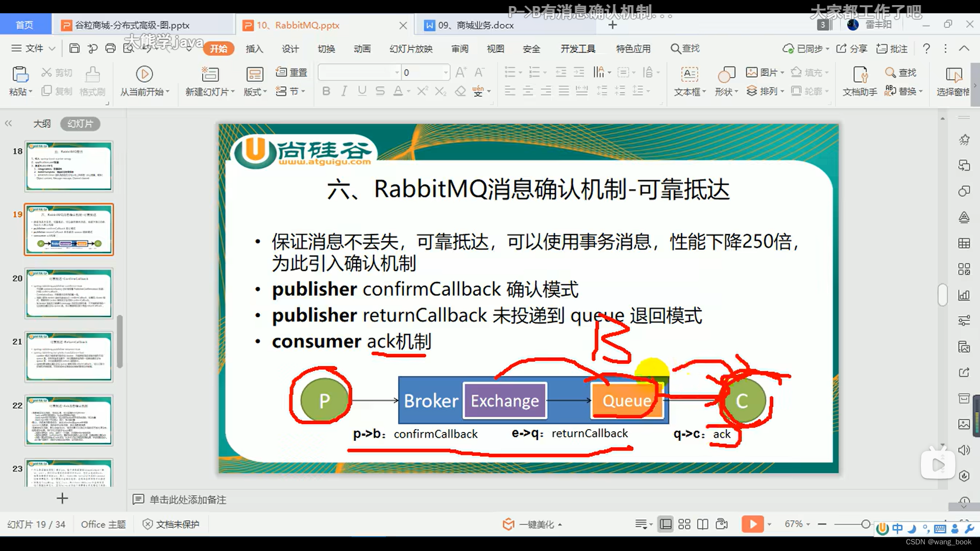Open the Picture (图片) insert dropdown
980x551 pixels.
[765, 72]
